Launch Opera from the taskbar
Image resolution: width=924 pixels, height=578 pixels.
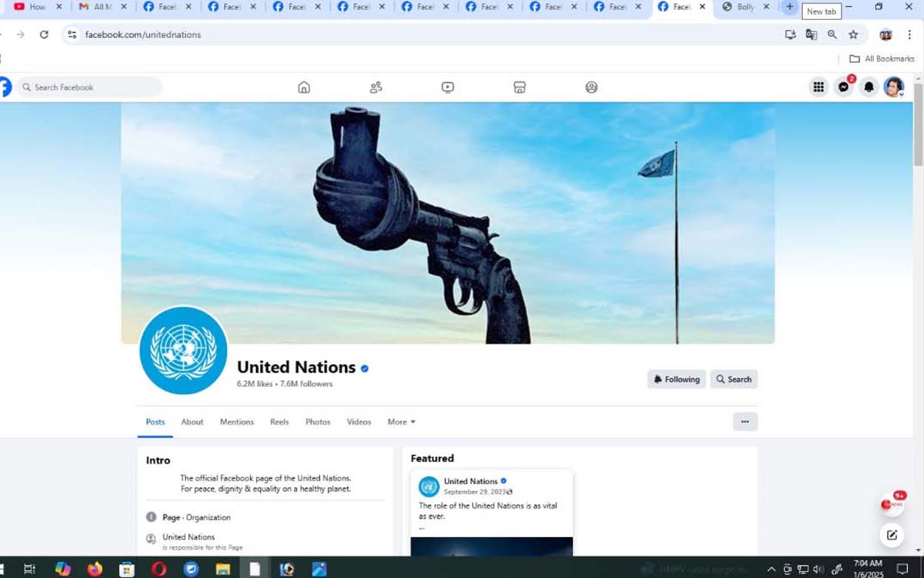(159, 569)
